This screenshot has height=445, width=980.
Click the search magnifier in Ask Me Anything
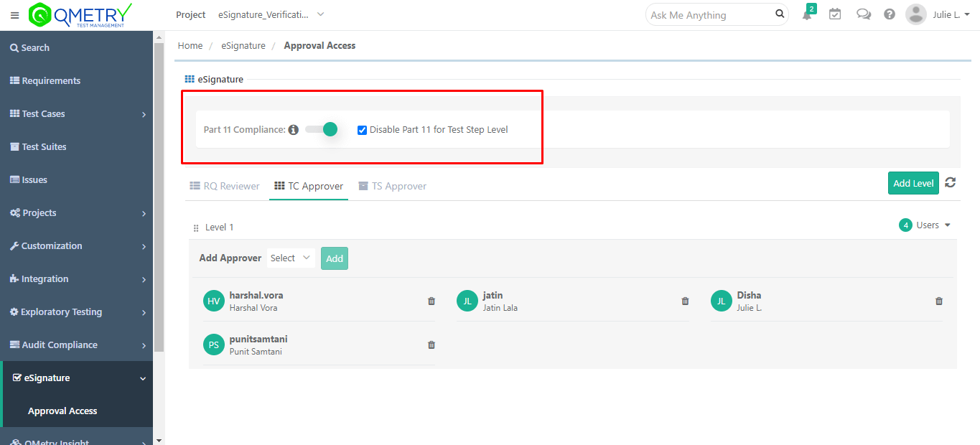point(780,14)
